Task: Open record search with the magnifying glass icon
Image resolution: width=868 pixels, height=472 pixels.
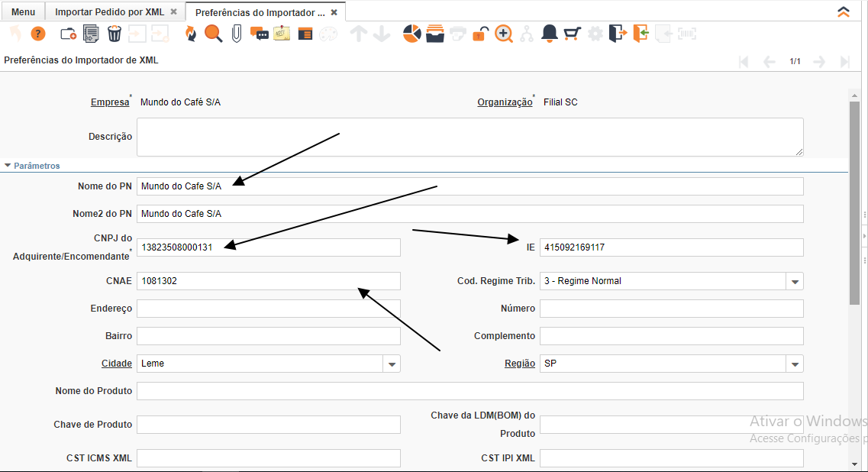Action: (213, 34)
